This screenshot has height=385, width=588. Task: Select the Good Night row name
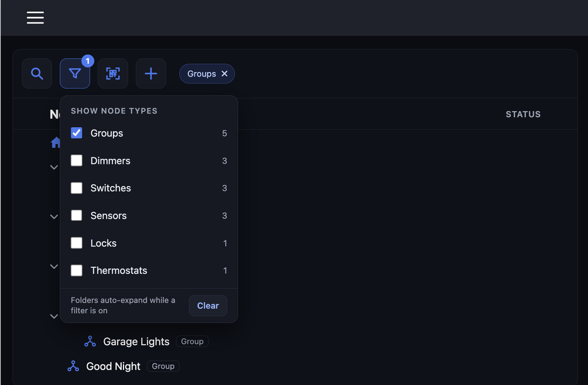pos(113,366)
